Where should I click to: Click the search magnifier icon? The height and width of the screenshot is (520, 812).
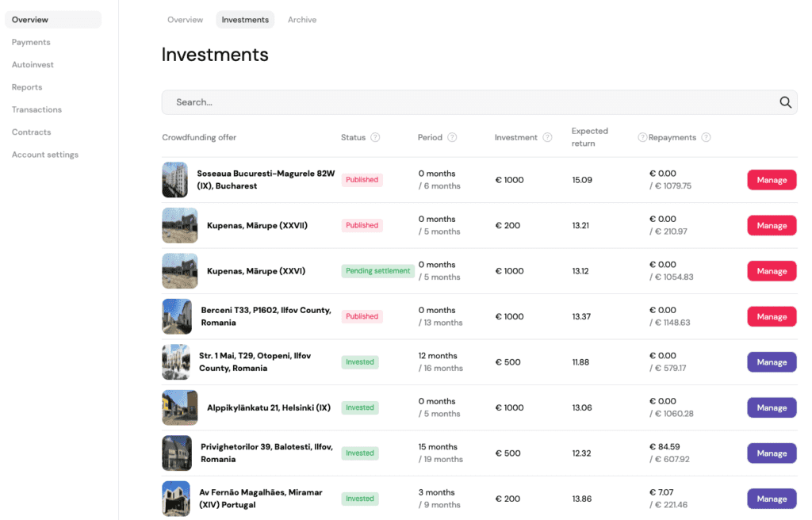click(x=785, y=102)
